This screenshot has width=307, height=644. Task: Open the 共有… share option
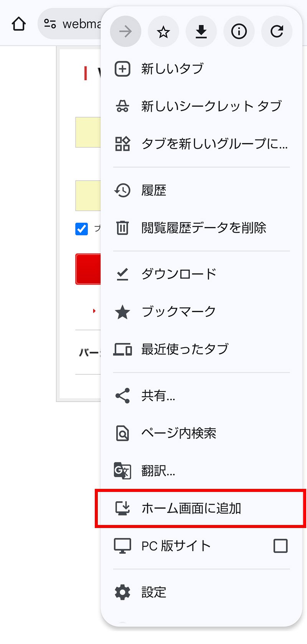point(158,396)
